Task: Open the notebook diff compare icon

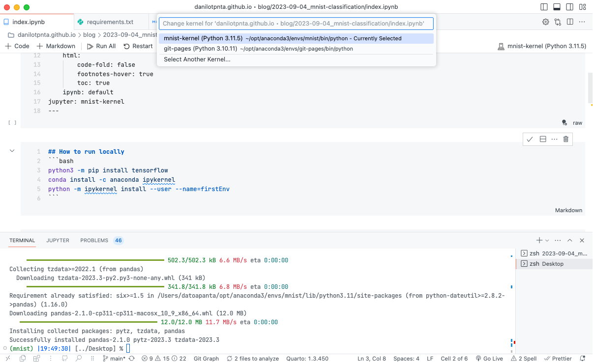Action: click(x=558, y=22)
